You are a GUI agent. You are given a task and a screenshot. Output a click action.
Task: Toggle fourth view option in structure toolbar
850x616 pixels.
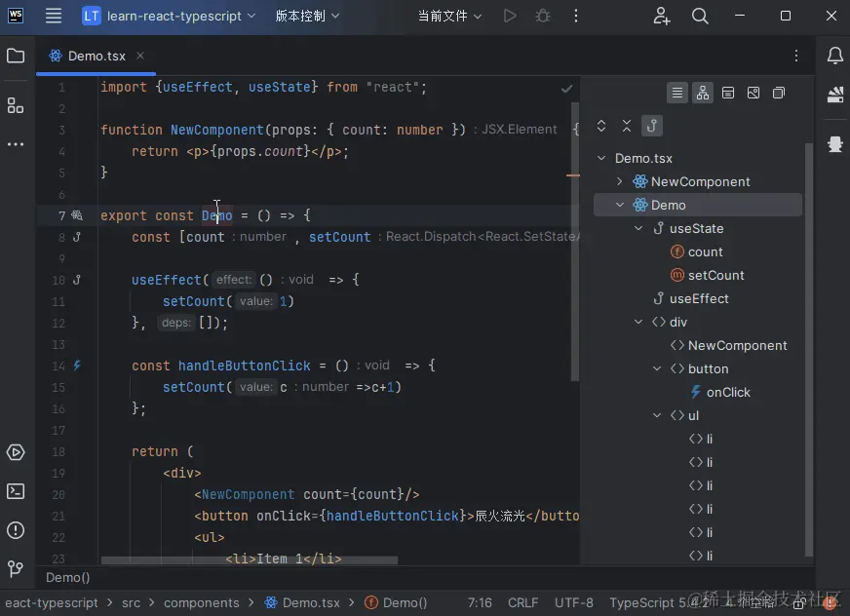click(x=753, y=94)
